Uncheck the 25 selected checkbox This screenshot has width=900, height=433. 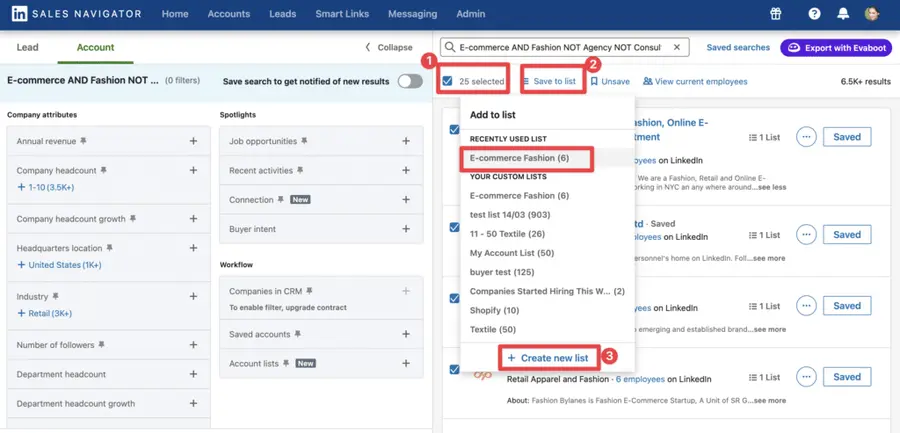[x=447, y=82]
